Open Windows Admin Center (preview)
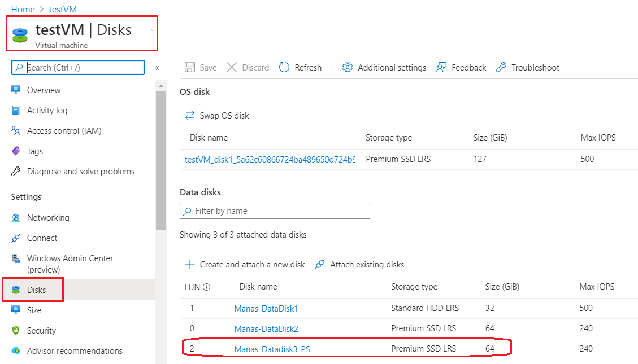638x364 pixels. tap(70, 264)
